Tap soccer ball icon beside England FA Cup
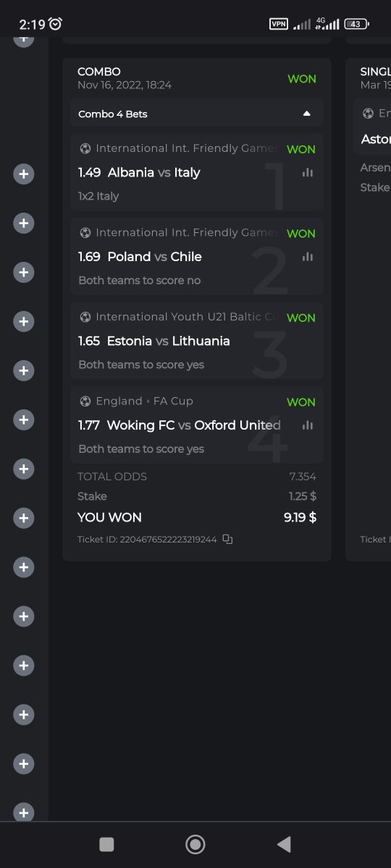The height and width of the screenshot is (868, 391). tap(85, 401)
